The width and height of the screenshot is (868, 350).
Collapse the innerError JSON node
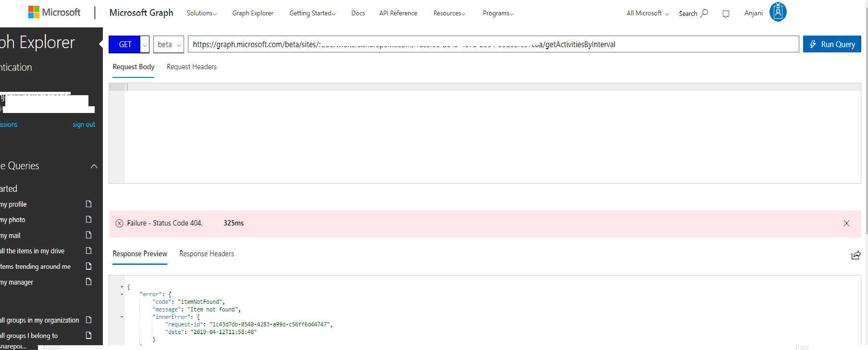coord(122,317)
